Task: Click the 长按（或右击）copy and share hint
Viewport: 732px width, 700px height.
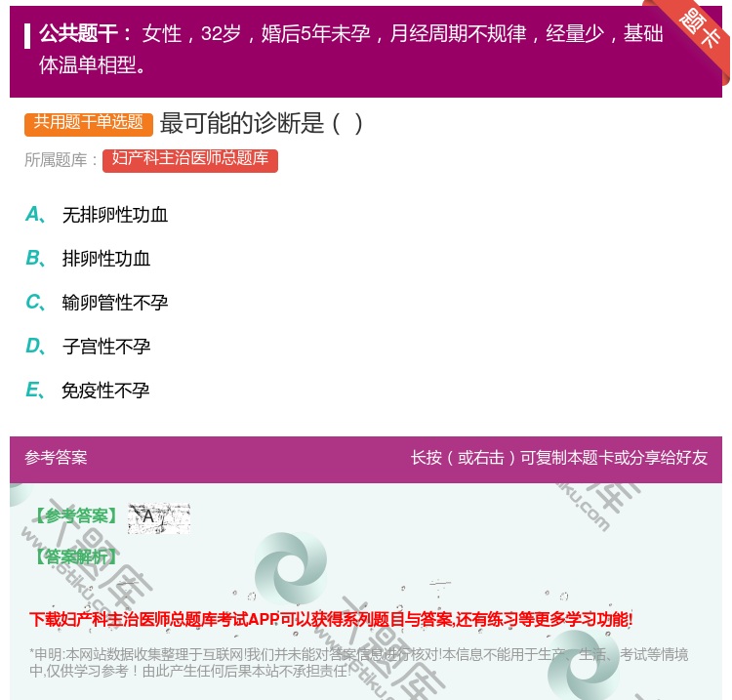Action: [x=559, y=458]
